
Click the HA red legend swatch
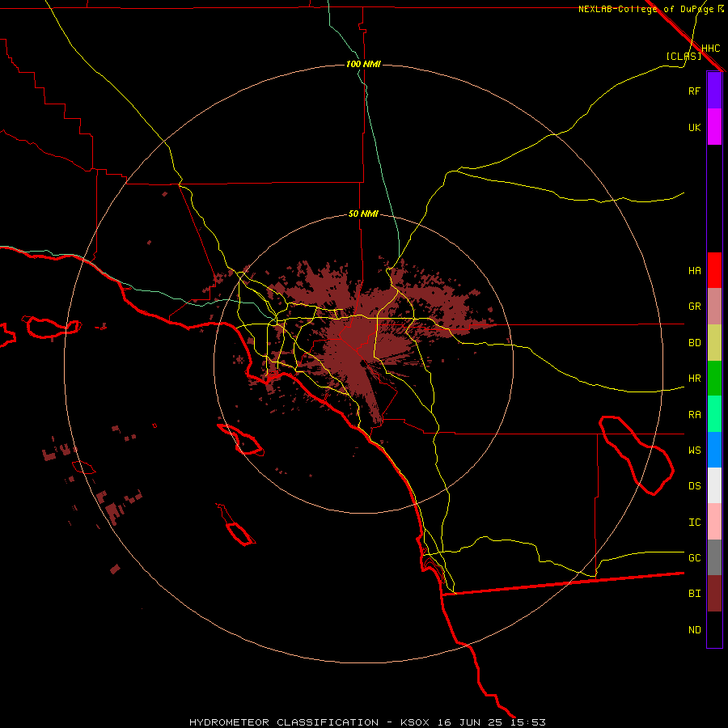point(714,270)
